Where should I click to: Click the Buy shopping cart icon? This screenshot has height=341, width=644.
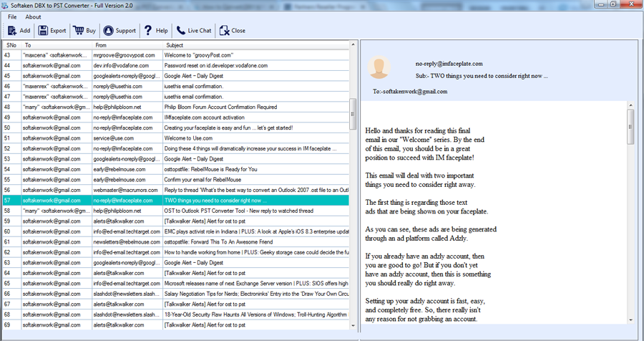[x=78, y=30]
